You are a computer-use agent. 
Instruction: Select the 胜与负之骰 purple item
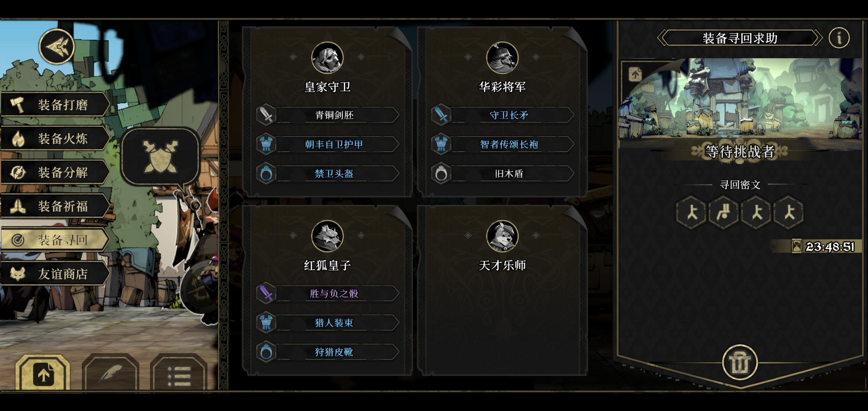pos(327,293)
